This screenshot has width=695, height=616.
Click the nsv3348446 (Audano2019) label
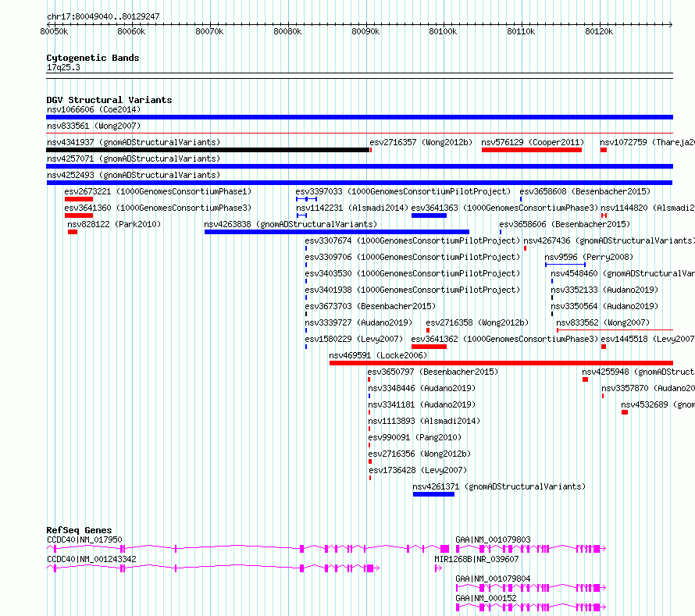coord(422,388)
